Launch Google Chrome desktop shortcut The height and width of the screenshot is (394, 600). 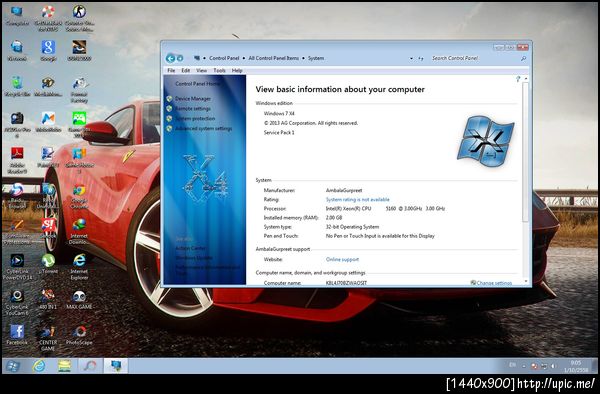pos(79,197)
